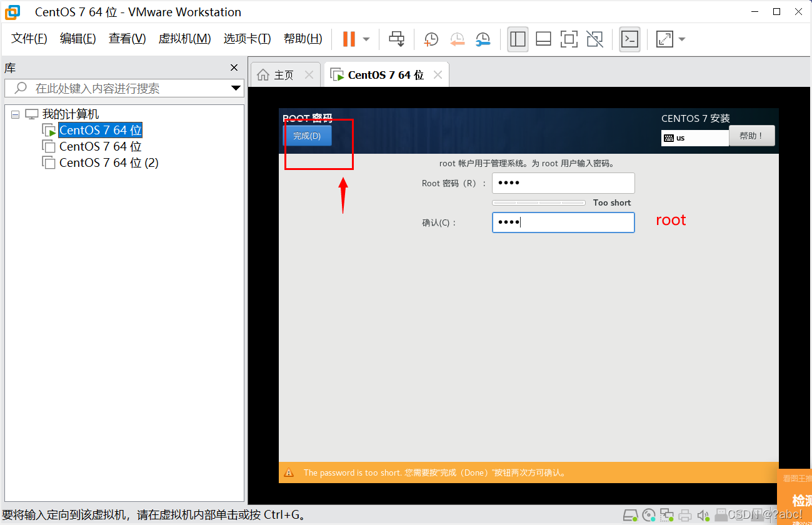812x525 pixels.
Task: Click the sound card status icon
Action: click(x=703, y=516)
